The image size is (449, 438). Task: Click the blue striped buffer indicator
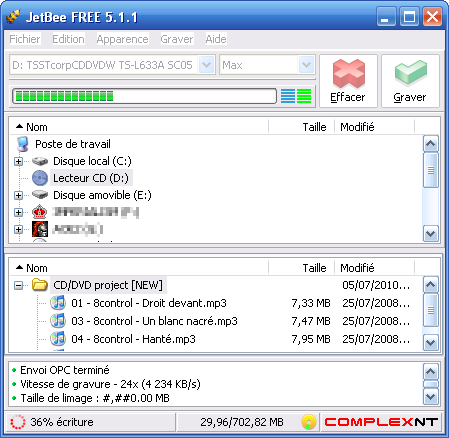(x=288, y=96)
